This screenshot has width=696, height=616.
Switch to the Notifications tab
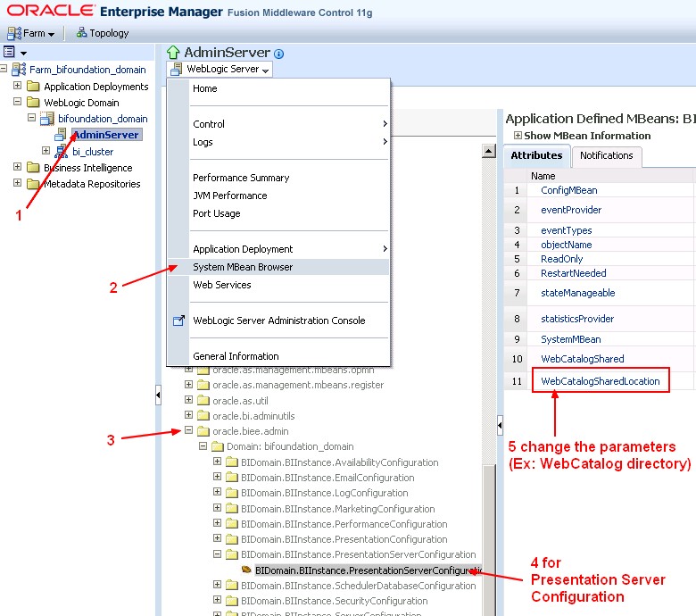[606, 155]
